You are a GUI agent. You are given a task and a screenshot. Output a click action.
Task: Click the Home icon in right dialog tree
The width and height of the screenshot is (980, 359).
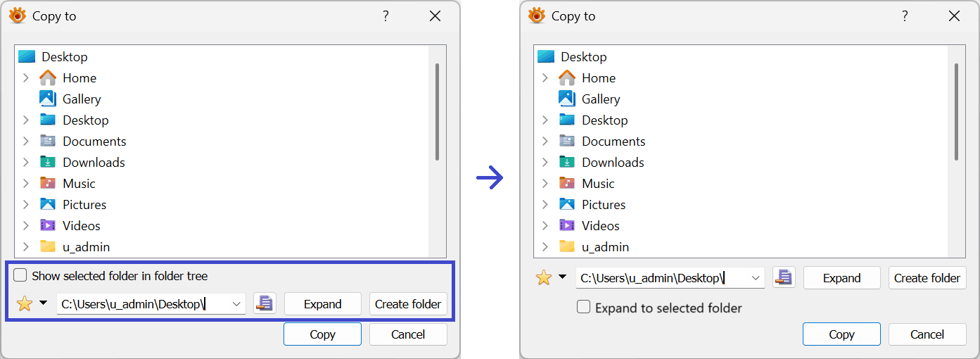point(567,77)
